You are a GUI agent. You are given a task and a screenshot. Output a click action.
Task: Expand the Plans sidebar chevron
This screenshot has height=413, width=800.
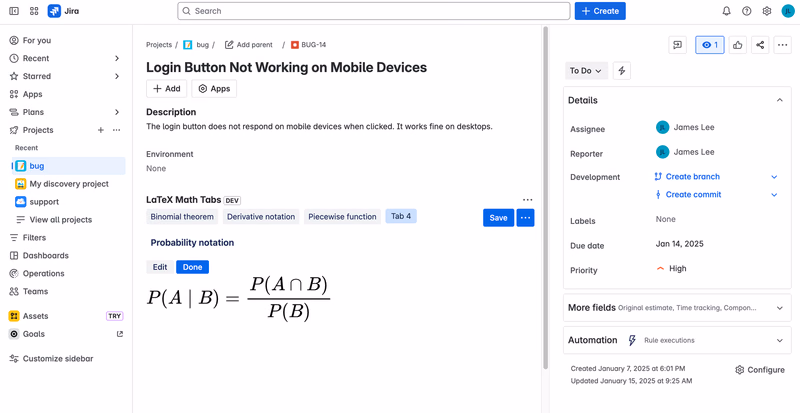117,112
